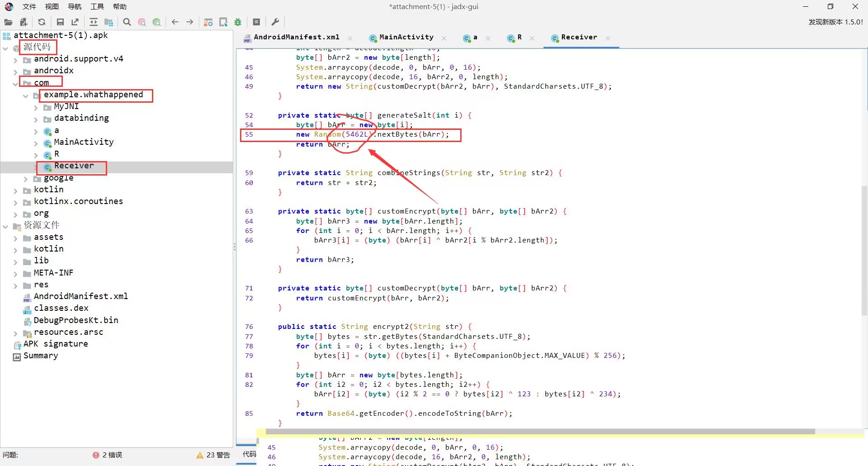Viewport: 868px width, 466px height.
Task: Select the google package in tree
Action: pyautogui.click(x=58, y=178)
